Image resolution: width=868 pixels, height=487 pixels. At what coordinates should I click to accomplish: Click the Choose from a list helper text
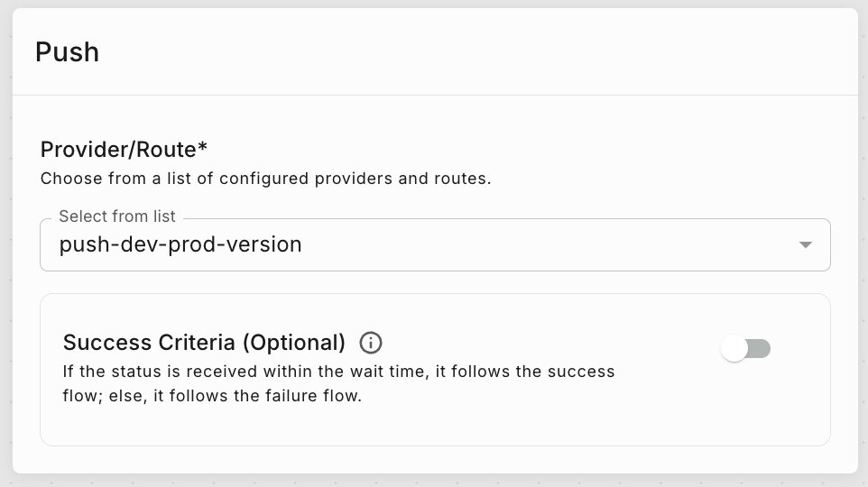click(x=265, y=178)
